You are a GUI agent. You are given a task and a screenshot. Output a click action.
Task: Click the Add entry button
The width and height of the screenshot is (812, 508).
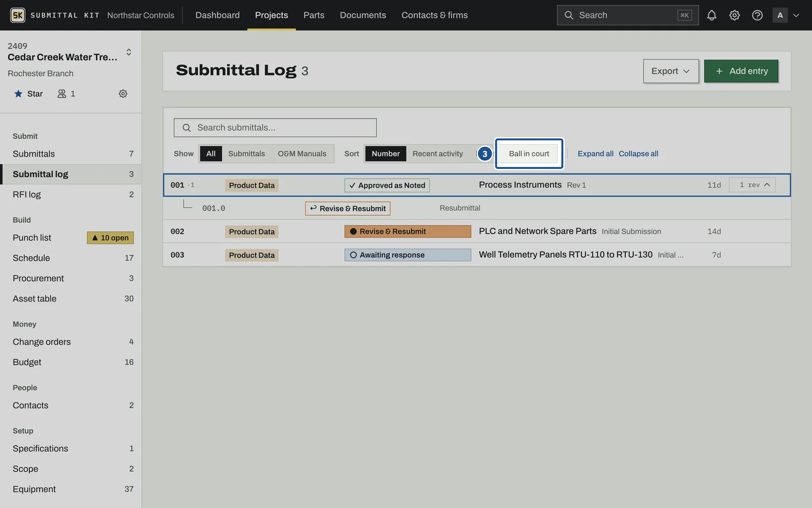click(x=741, y=71)
